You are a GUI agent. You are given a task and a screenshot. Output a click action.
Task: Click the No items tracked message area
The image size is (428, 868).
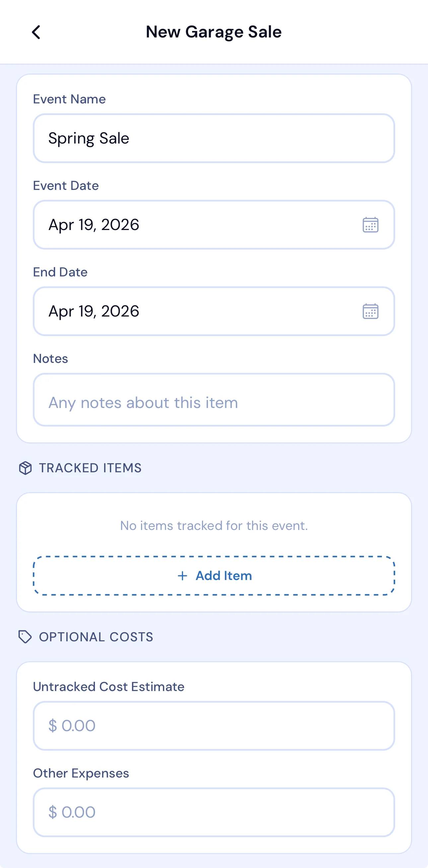tap(214, 525)
